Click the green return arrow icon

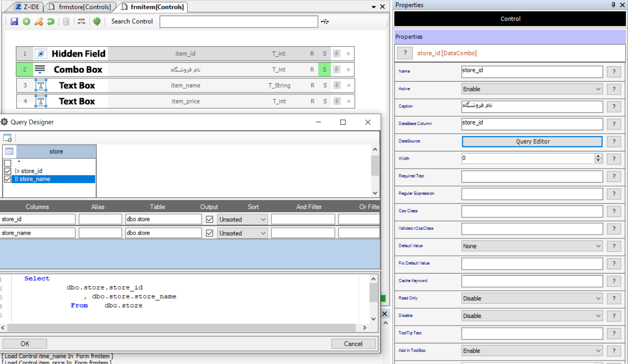tap(51, 22)
